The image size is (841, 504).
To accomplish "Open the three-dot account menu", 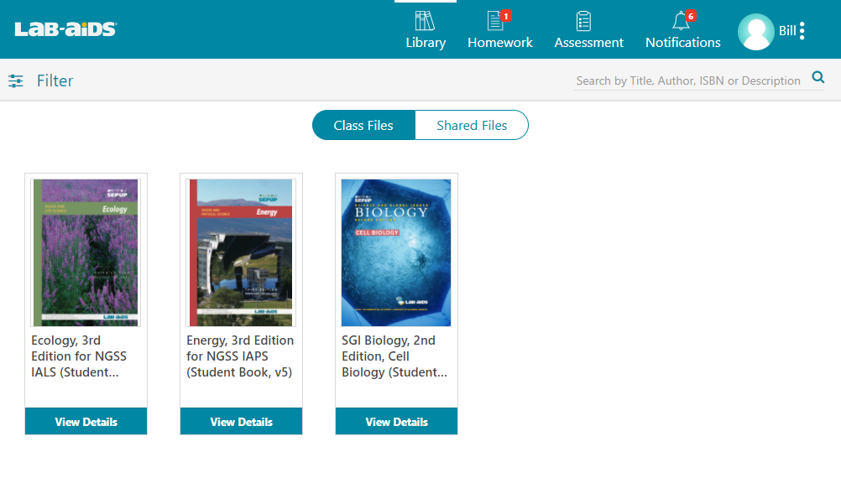I will point(804,30).
